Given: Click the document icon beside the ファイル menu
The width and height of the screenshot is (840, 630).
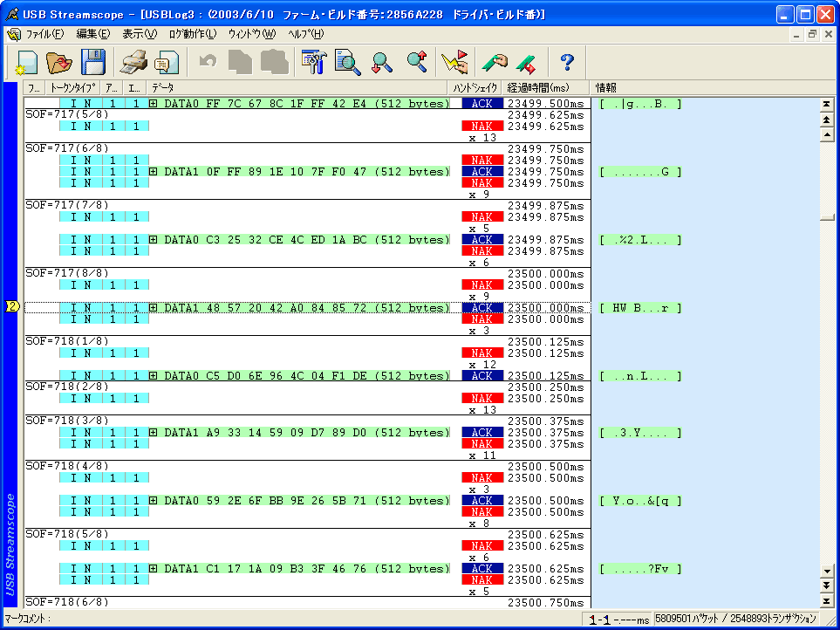Looking at the screenshot, I should coord(14,34).
